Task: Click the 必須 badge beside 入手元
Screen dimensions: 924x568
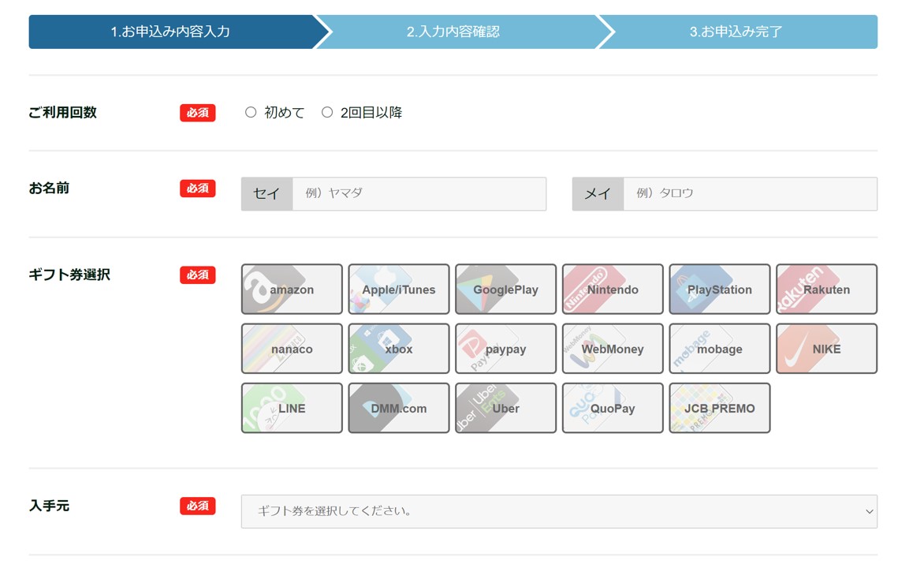Action: point(198,506)
